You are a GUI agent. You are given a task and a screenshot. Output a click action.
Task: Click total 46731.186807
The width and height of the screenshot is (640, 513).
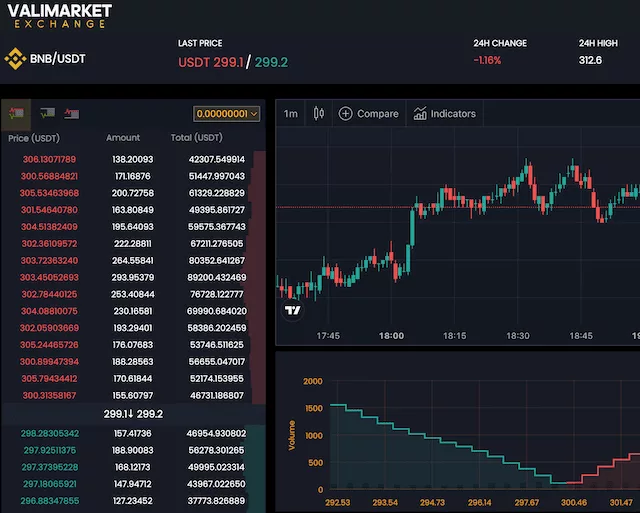point(217,395)
